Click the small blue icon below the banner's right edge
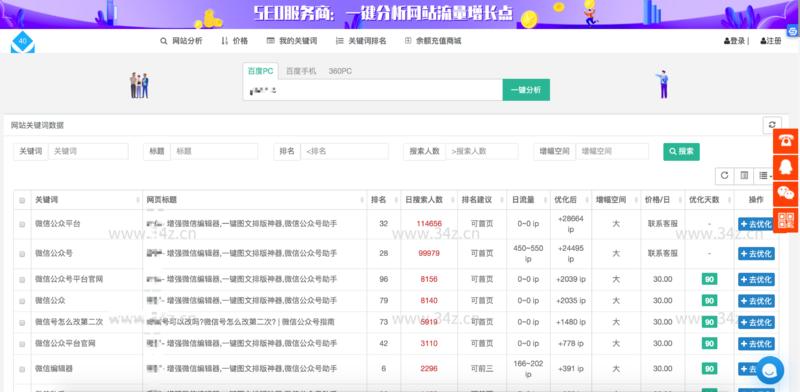Screen dimensions: 800x392 coord(793,31)
